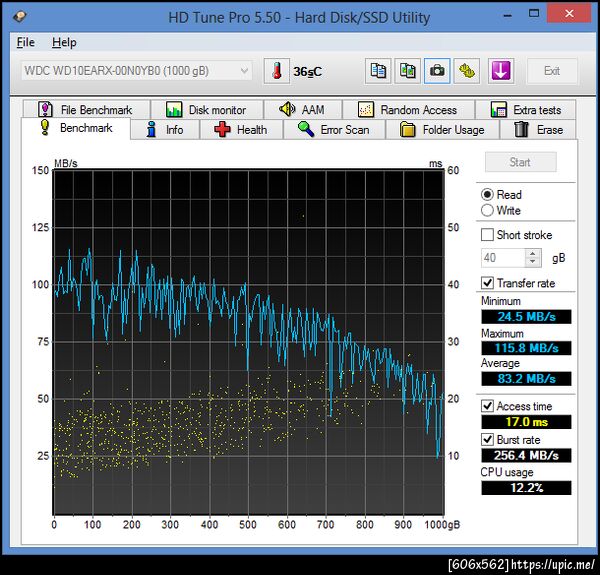Switch to the Erase tab
This screenshot has width=600, height=575.
click(x=538, y=130)
